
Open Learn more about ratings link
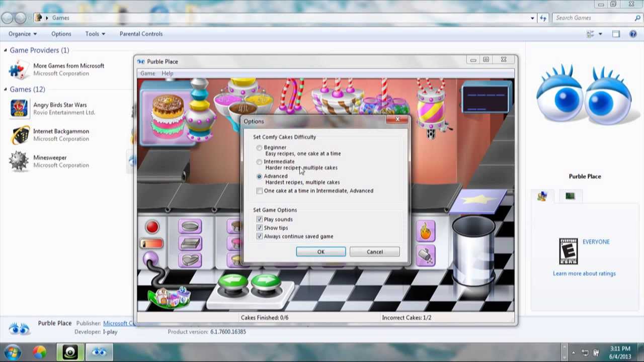point(584,274)
